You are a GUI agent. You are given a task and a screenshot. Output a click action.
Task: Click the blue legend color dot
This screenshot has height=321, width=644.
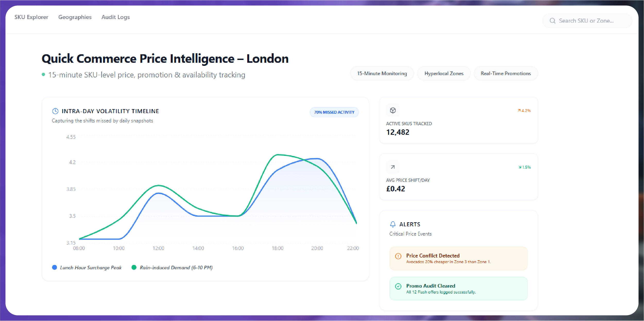coord(54,267)
